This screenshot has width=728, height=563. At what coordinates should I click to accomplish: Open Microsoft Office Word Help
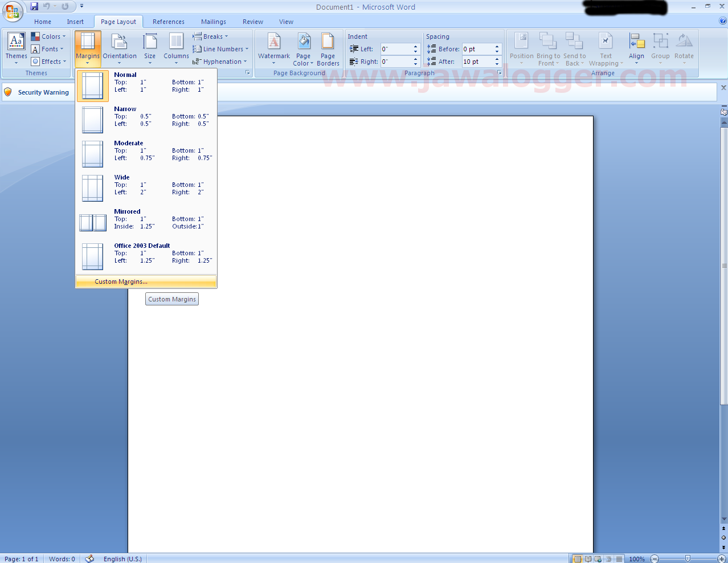723,21
